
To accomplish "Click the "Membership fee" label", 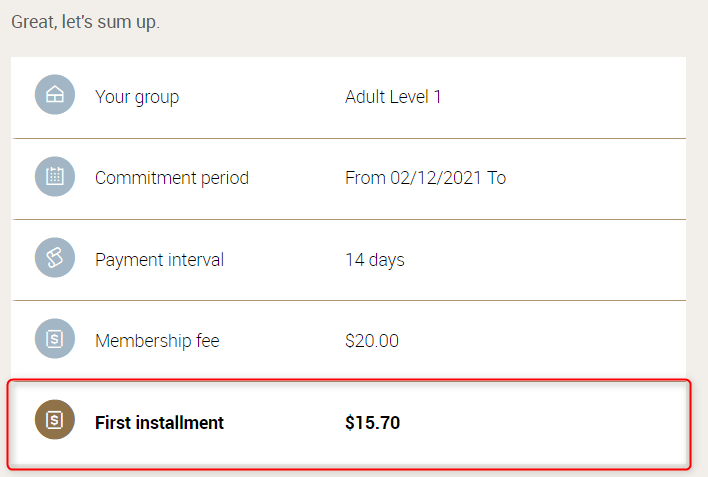I will point(157,340).
